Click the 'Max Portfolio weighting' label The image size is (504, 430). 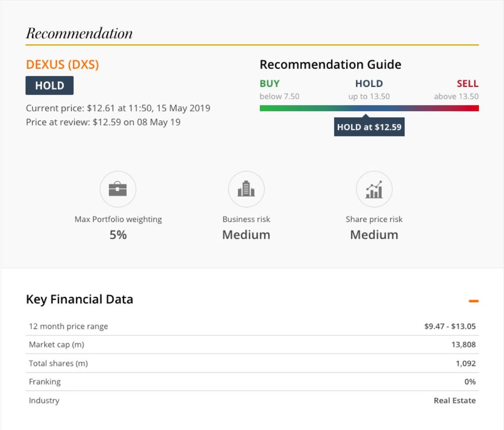[118, 220]
